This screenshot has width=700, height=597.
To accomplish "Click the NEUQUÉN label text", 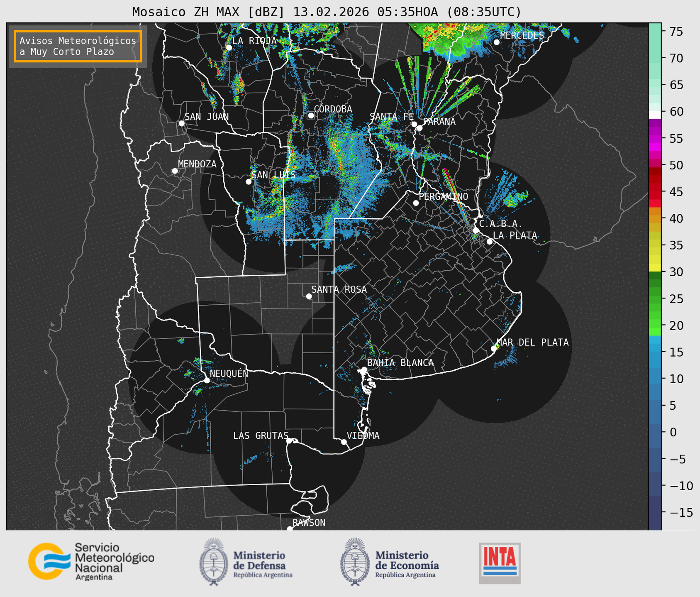I will (x=229, y=373).
